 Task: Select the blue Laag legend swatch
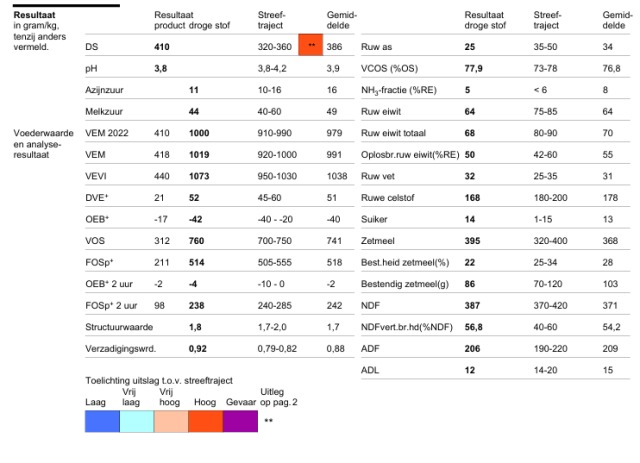102,421
